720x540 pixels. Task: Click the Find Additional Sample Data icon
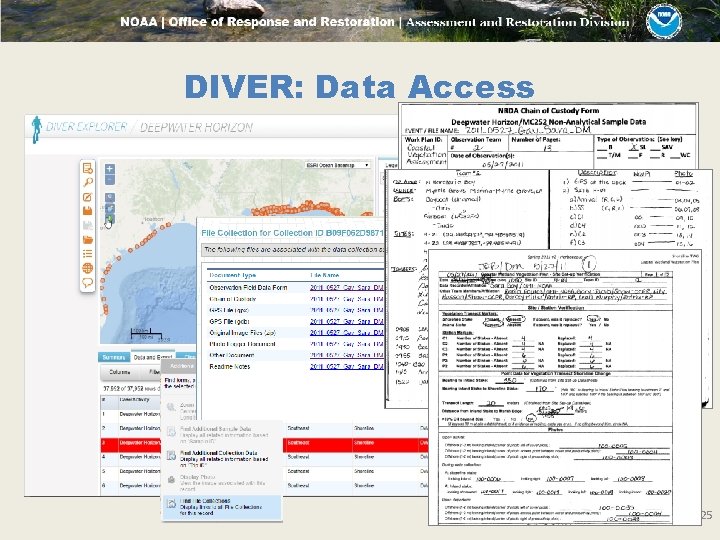click(171, 431)
